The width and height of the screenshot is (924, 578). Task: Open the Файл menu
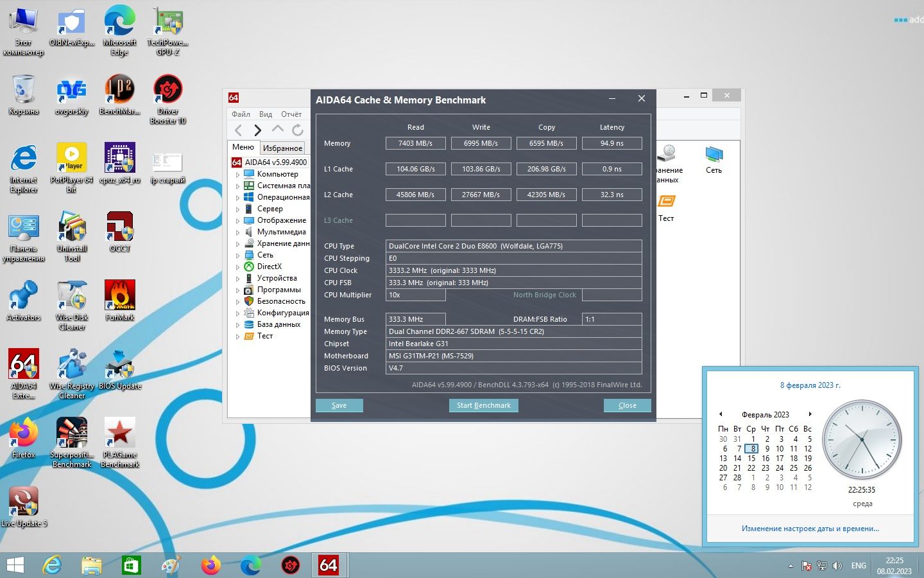pos(241,114)
